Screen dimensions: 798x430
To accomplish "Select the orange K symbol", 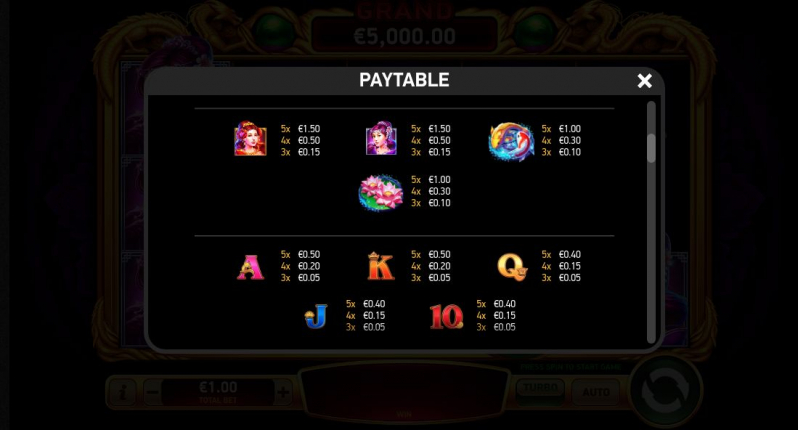I will pos(381,266).
